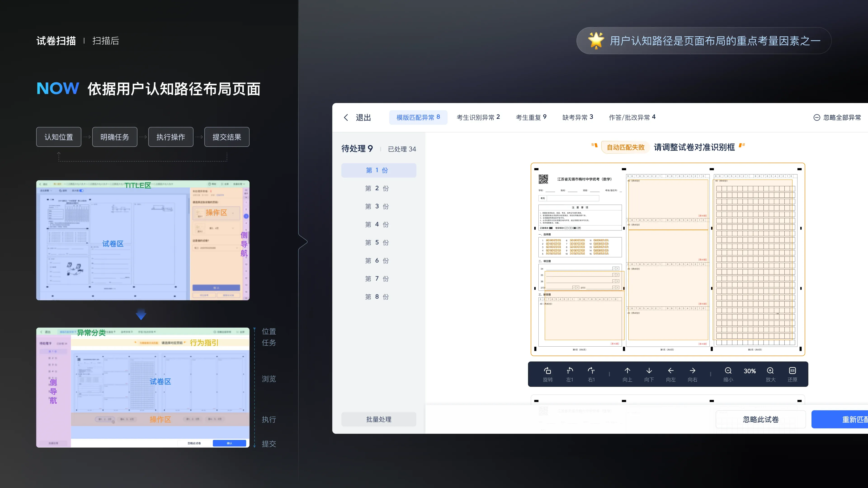The image size is (868, 488).
Task: Click the 旋转 rotate icon
Action: click(x=547, y=371)
